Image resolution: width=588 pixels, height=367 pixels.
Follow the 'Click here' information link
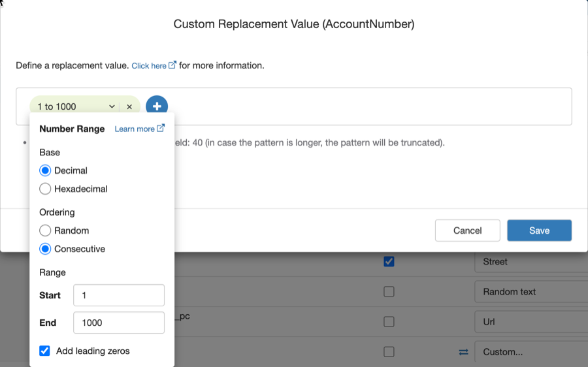pyautogui.click(x=149, y=65)
